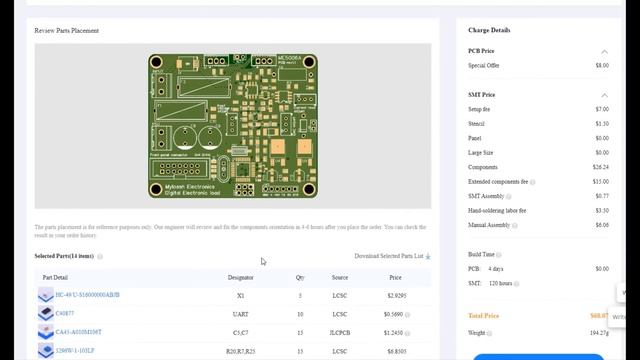This screenshot has width=640, height=360.
Task: Open info icon next to Weight
Action: click(489, 333)
